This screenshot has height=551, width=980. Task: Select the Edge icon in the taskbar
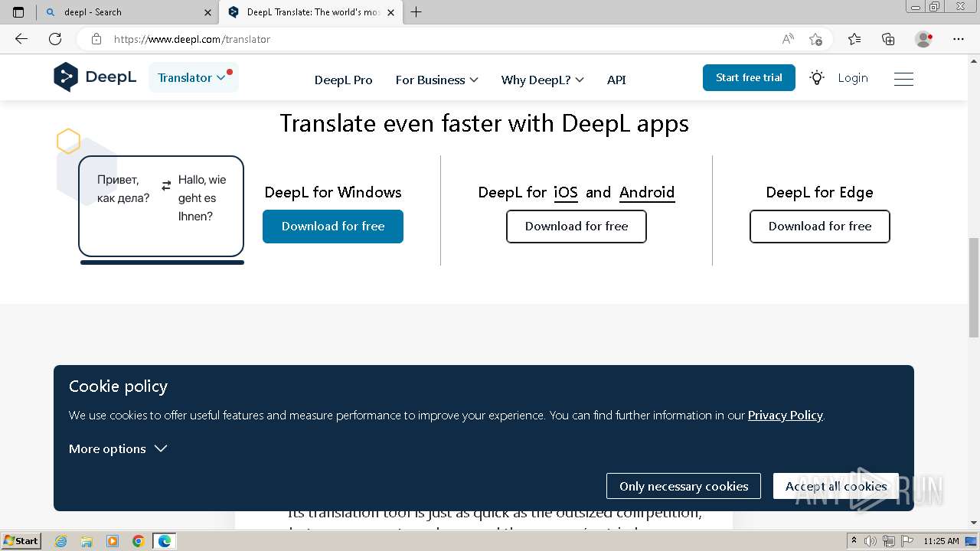coord(165,541)
